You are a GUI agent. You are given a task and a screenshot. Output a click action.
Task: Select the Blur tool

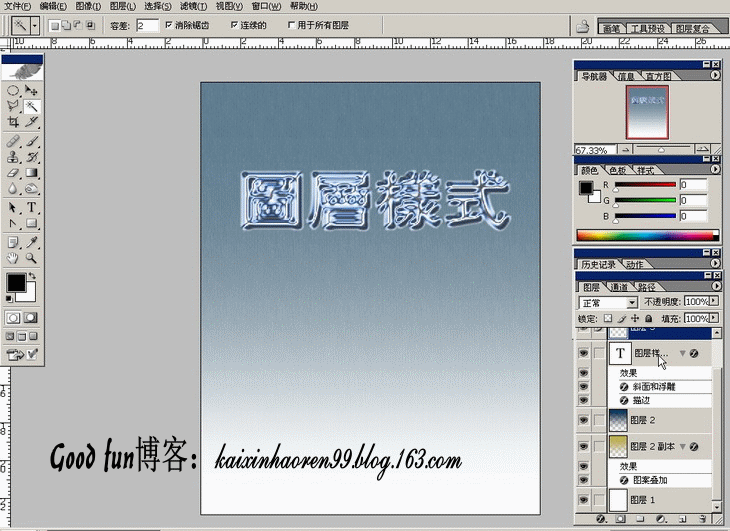[13, 188]
